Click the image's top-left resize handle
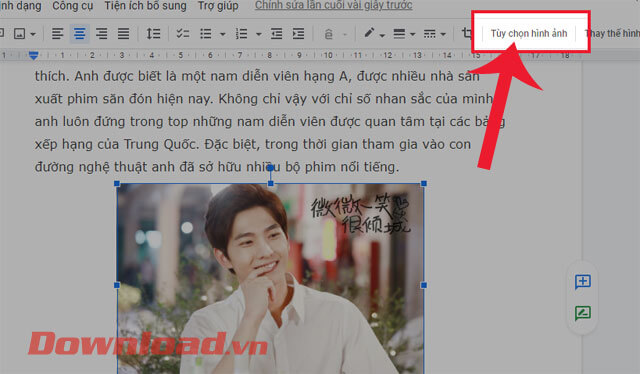Viewport: 640px width, 374px height. click(117, 184)
